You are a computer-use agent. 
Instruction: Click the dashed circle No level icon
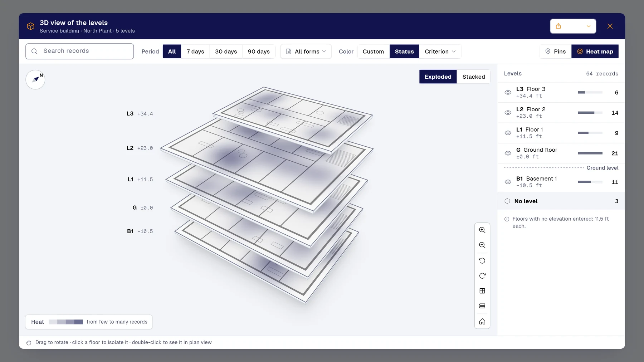point(507,201)
